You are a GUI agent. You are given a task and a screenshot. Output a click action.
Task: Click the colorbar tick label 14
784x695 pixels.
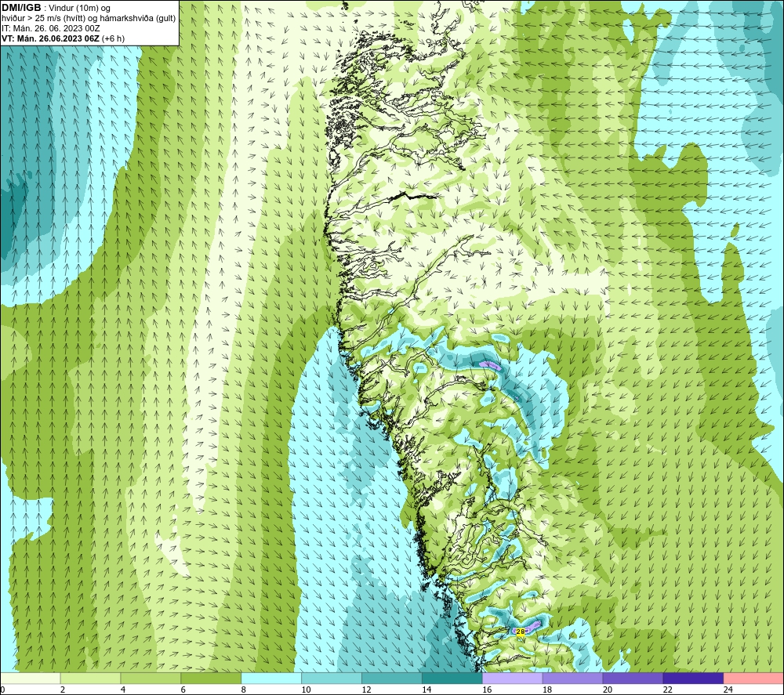pos(426,690)
